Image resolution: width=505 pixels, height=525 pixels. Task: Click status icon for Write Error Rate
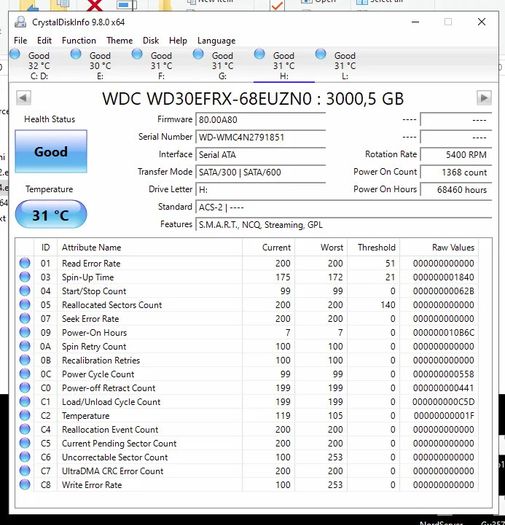point(25,484)
